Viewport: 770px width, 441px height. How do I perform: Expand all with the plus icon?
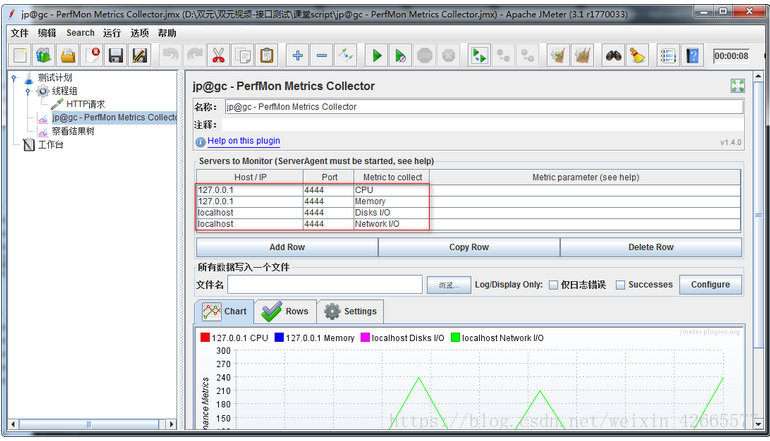pyautogui.click(x=298, y=55)
